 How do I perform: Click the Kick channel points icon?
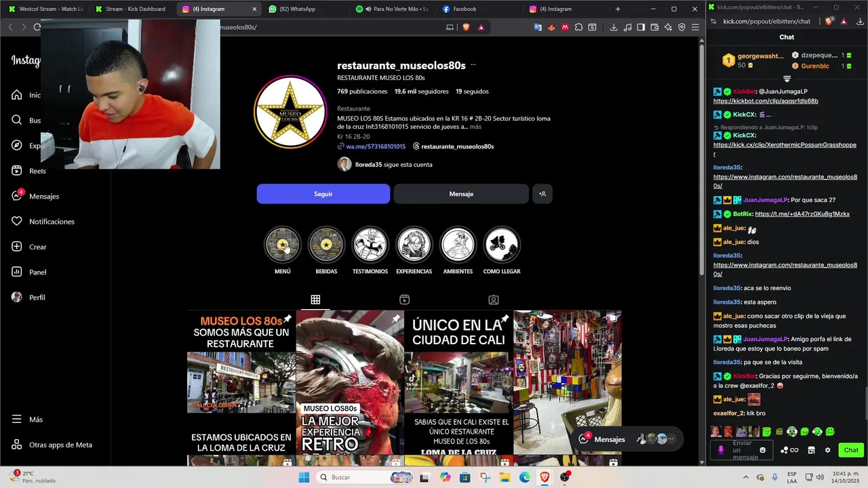tap(789, 450)
